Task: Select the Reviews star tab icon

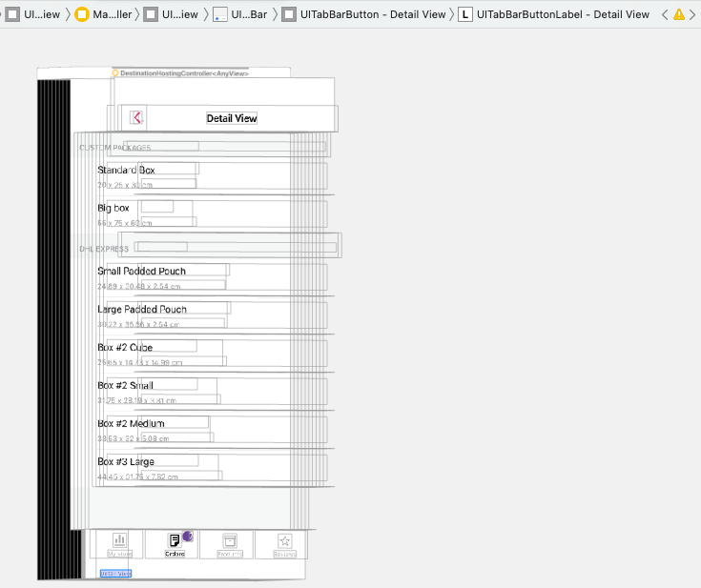Action: [x=285, y=540]
